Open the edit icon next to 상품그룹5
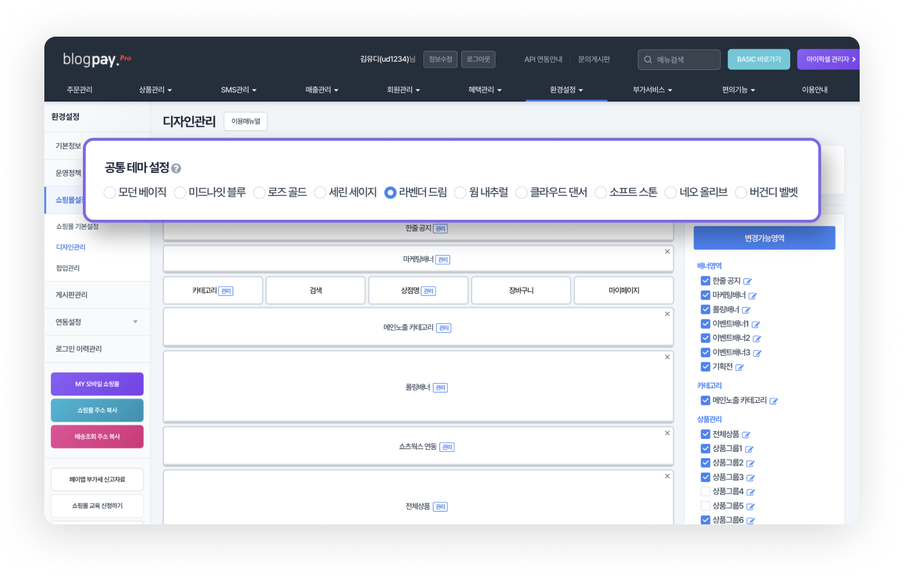904x588 pixels. click(750, 507)
